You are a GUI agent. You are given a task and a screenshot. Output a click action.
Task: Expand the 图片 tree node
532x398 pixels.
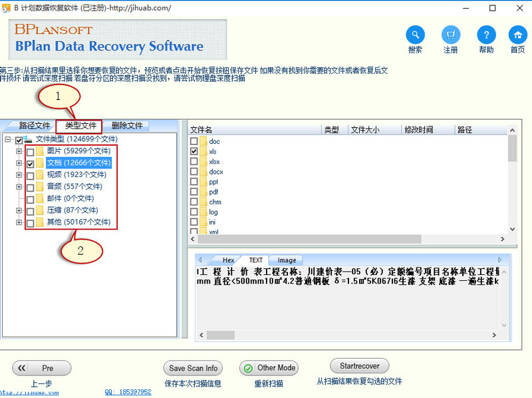pyautogui.click(x=19, y=152)
